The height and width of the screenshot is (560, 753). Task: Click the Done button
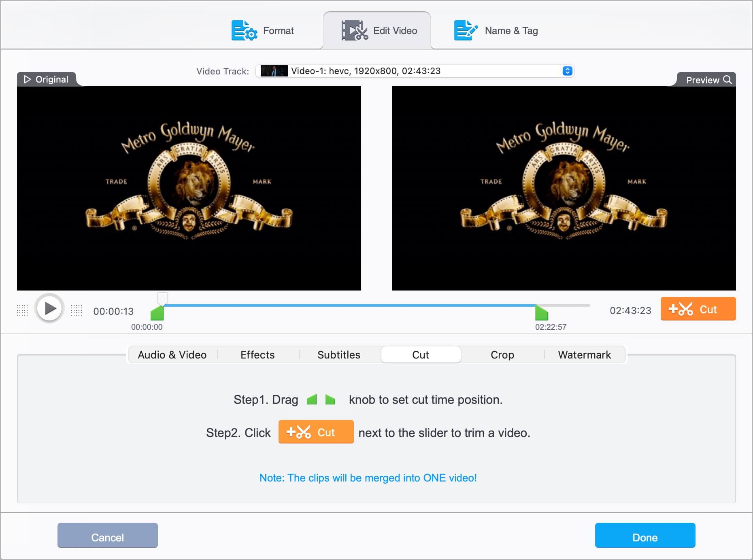tap(645, 536)
